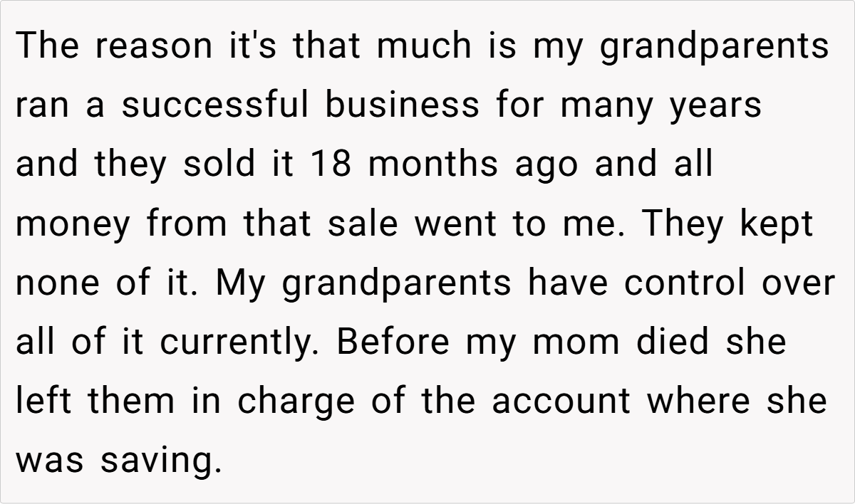Click the word "business"

pos(403,106)
